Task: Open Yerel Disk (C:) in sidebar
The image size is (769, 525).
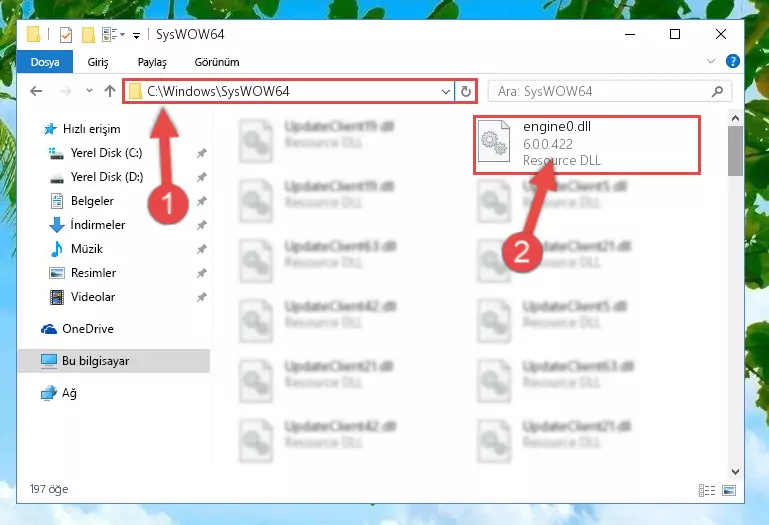Action: pyautogui.click(x=106, y=153)
